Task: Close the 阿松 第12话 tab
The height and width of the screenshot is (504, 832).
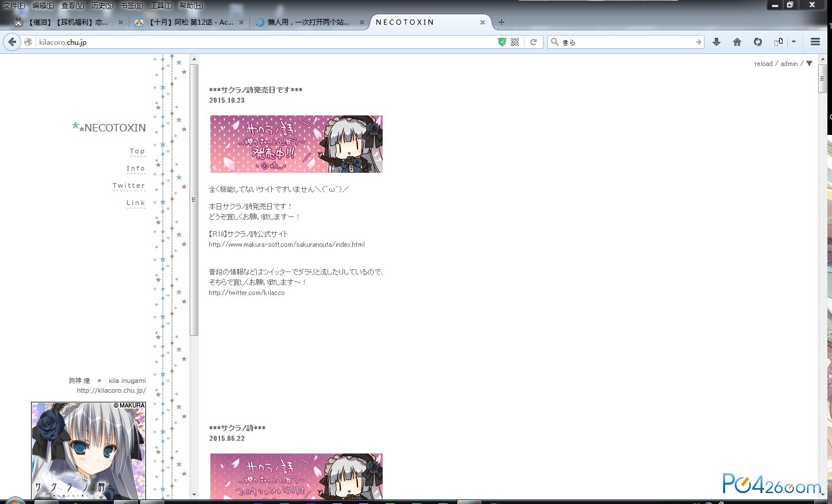Action: pos(241,22)
